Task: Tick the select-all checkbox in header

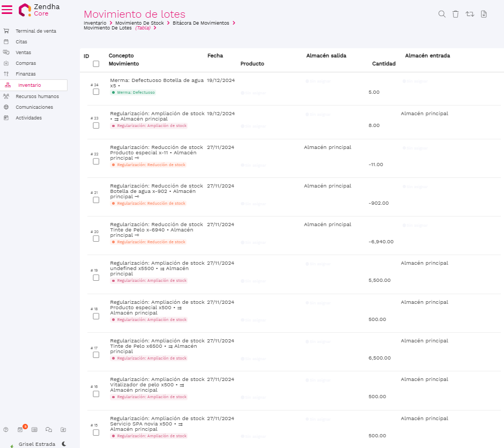Action: coord(96,64)
